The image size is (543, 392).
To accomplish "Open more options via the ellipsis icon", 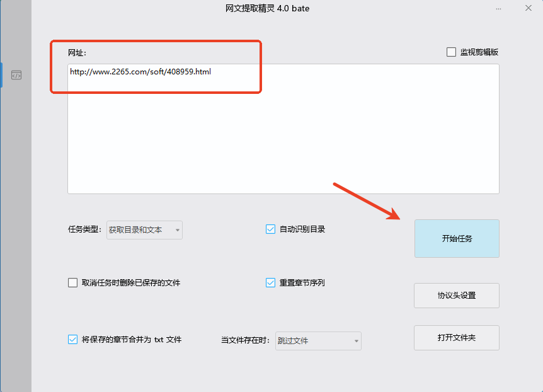I will click(500, 8).
